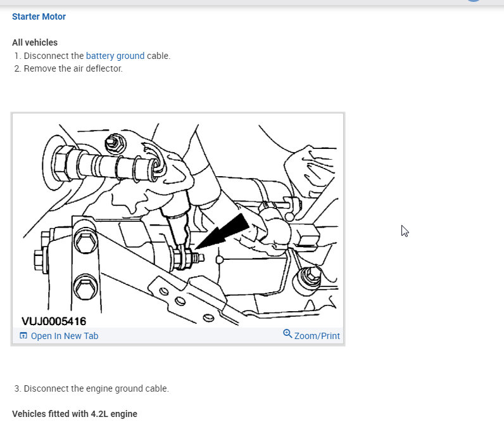Image resolution: width=504 pixels, height=436 pixels.
Task: Click 'Vehicles fitted with 4.2L engine' heading
Action: point(75,414)
